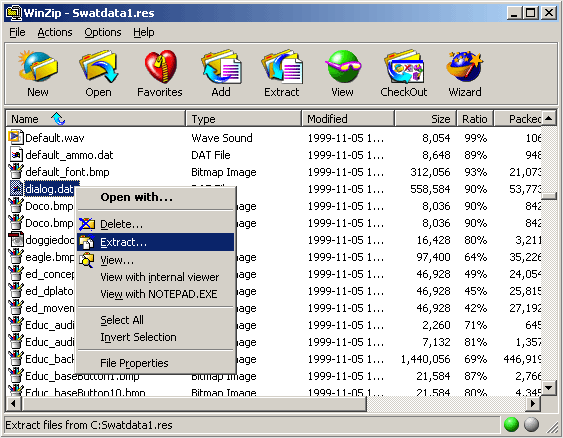The height and width of the screenshot is (438, 563).
Task: Click the horizontal scrollbar right arrow
Action: click(x=533, y=404)
